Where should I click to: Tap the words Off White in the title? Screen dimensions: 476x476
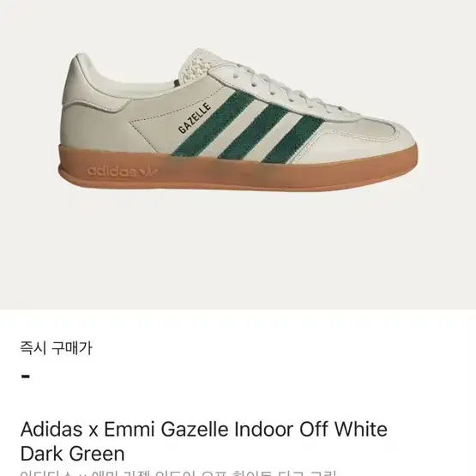pyautogui.click(x=343, y=429)
